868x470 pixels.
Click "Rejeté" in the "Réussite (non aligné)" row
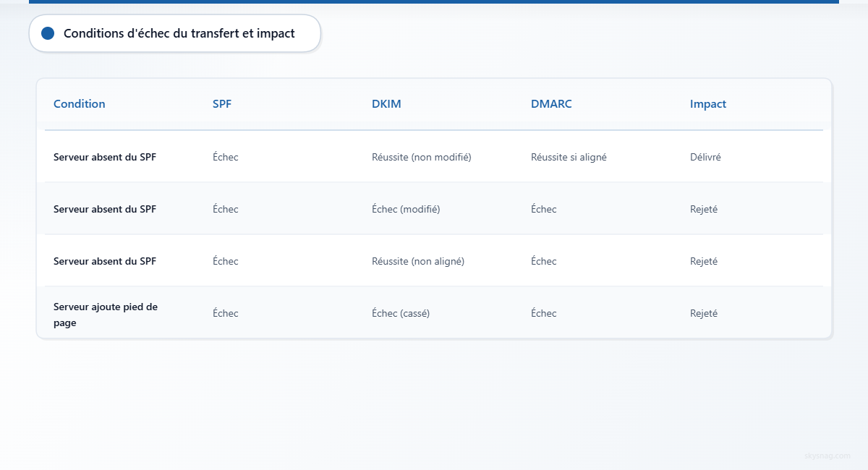pos(704,261)
